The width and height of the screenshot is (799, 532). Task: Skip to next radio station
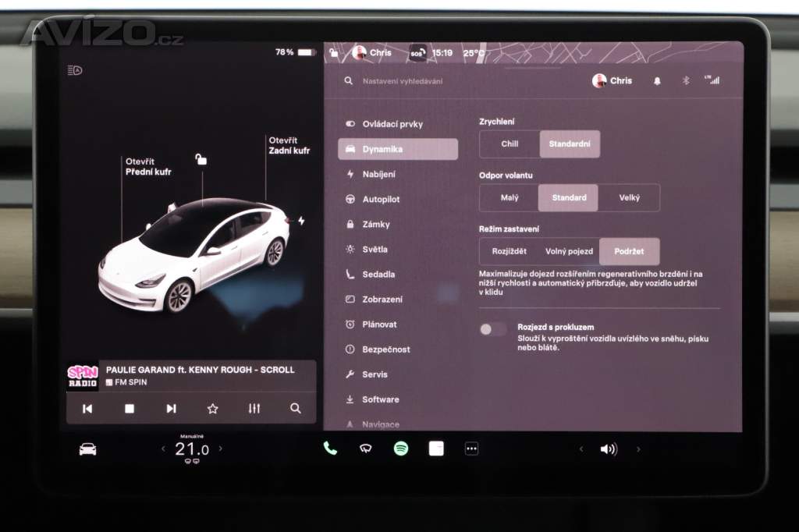pos(171,409)
